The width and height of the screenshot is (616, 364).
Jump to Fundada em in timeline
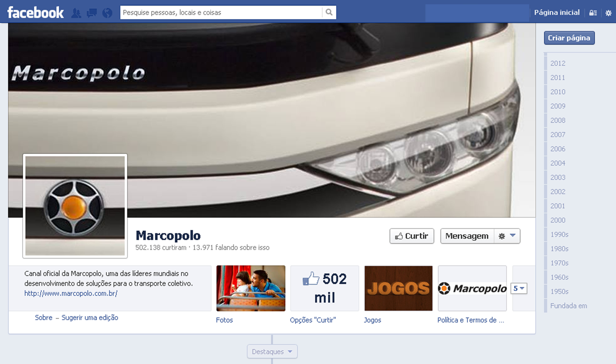click(569, 306)
